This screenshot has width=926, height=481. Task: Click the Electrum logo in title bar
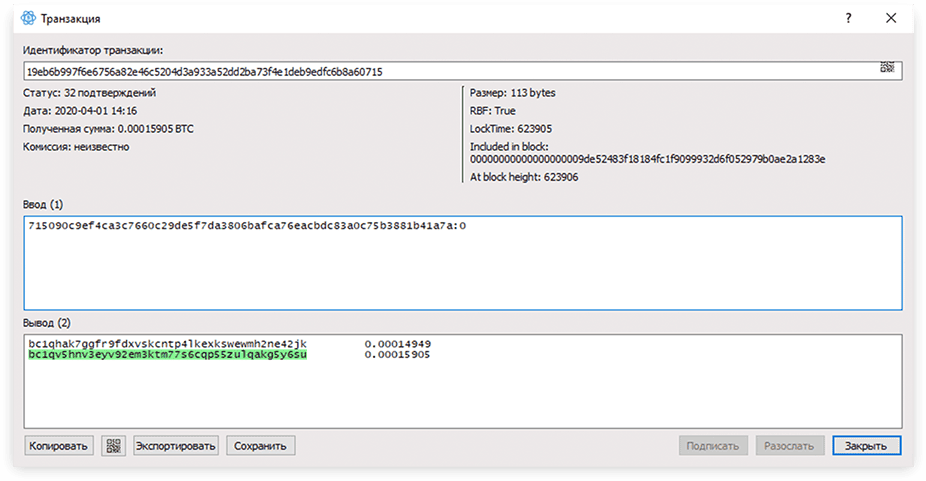point(28,18)
